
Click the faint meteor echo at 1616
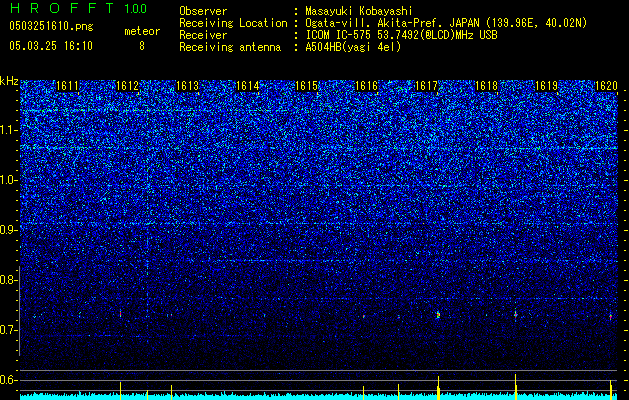(363, 316)
